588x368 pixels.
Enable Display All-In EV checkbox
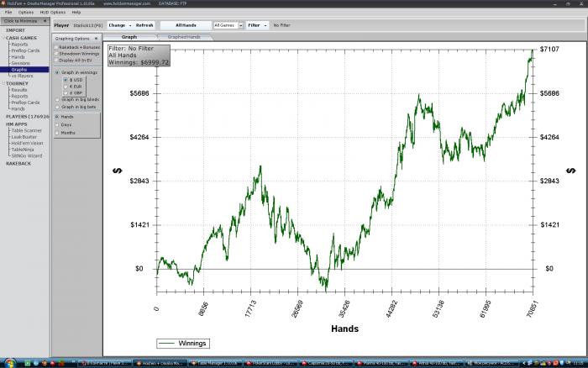pyautogui.click(x=56, y=60)
